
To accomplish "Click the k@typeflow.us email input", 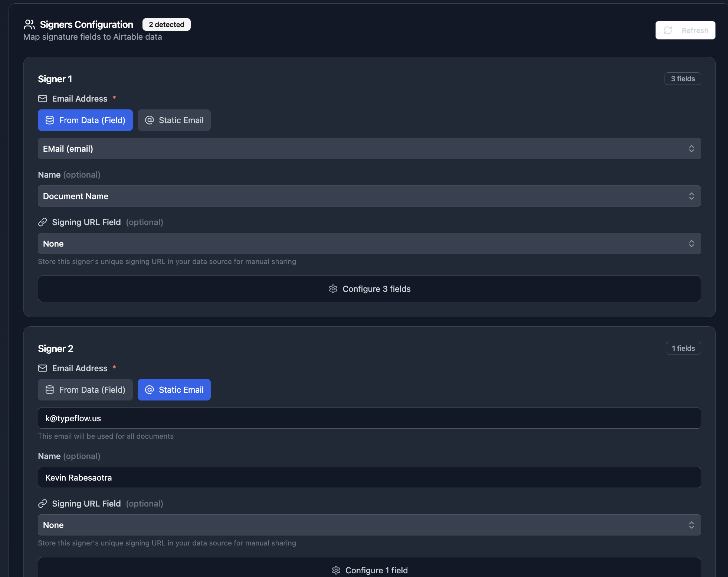I will coord(369,418).
